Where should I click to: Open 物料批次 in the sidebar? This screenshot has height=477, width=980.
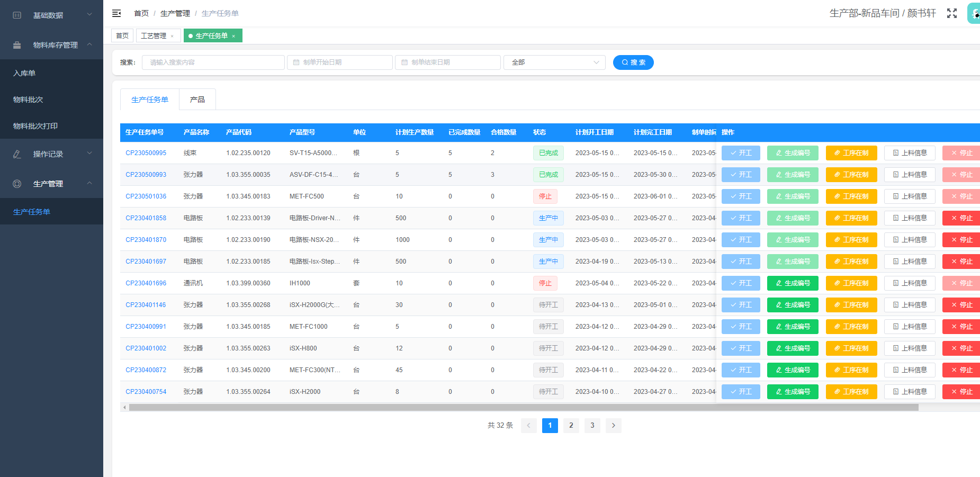(x=51, y=100)
